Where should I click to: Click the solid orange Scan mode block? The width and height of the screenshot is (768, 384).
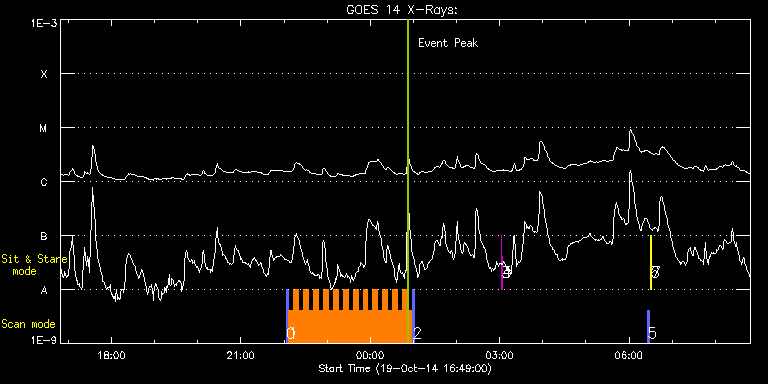tap(348, 327)
